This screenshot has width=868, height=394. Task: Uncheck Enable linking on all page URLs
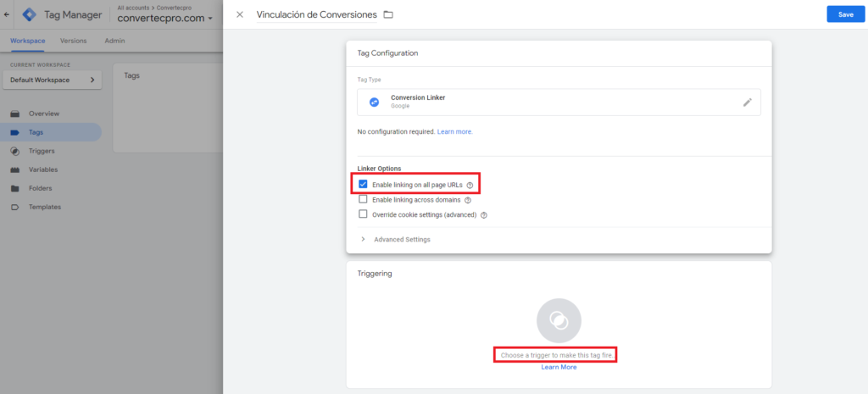click(x=363, y=184)
